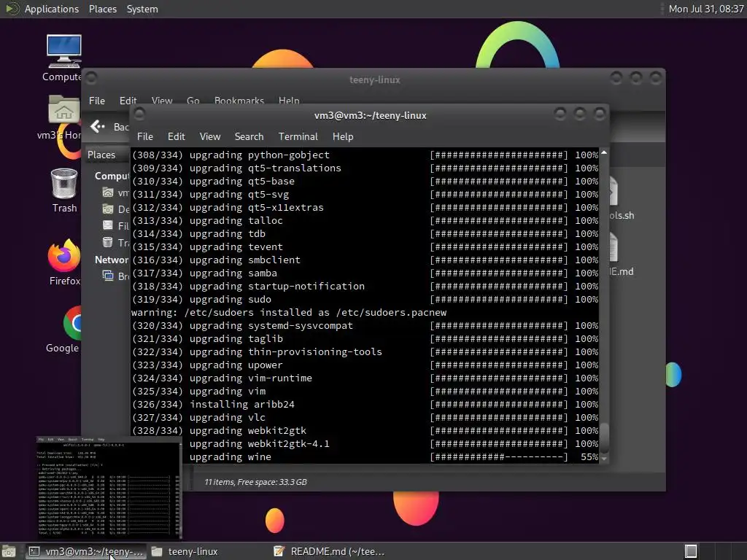
Task: Select the File System icon in the sidebar
Action: 108,225
